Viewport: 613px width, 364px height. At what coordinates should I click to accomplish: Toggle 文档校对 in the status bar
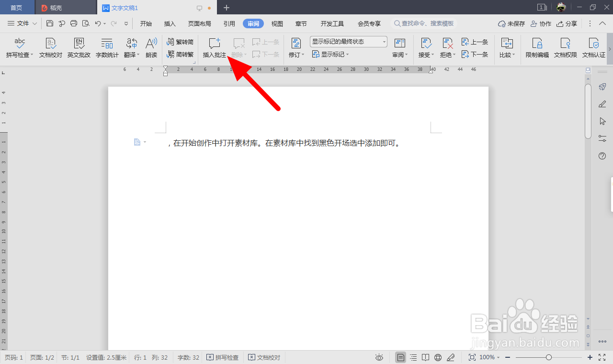[x=264, y=357]
